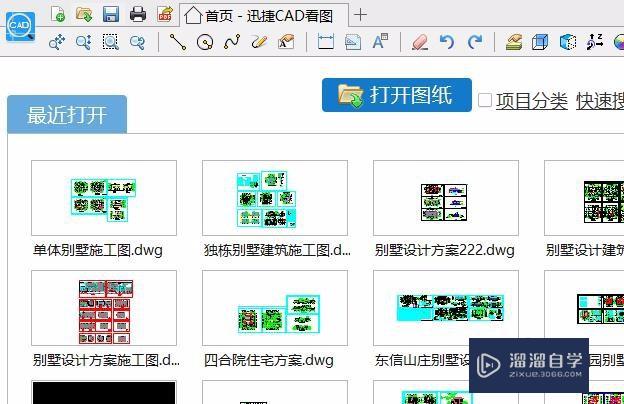The width and height of the screenshot is (624, 404).
Task: Click the text annotation pen icon
Action: point(286,42)
